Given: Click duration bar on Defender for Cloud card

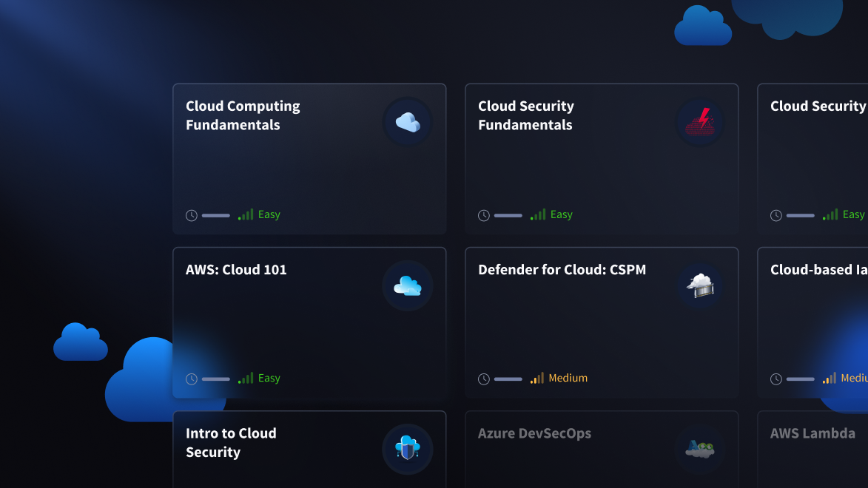Looking at the screenshot, I should (x=508, y=379).
